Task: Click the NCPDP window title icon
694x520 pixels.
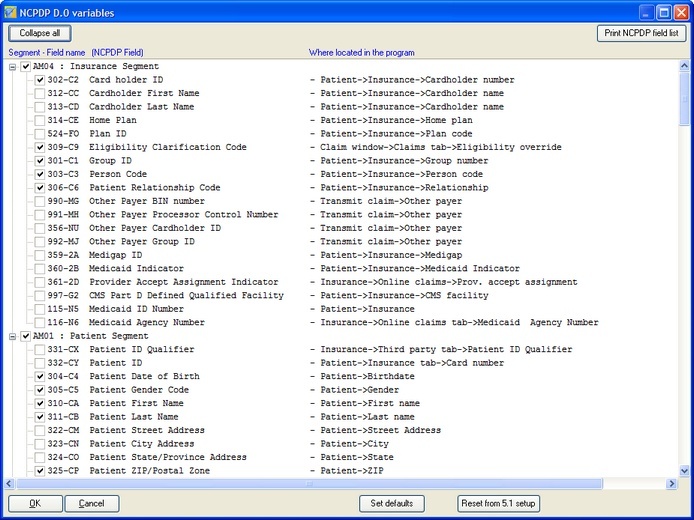Action: pyautogui.click(x=10, y=12)
